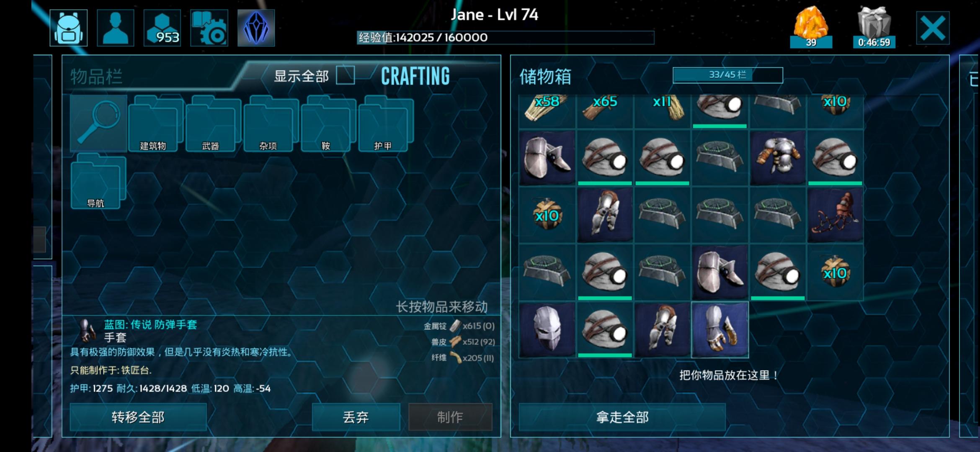
Task: Click the 转移全部 button
Action: click(x=138, y=417)
